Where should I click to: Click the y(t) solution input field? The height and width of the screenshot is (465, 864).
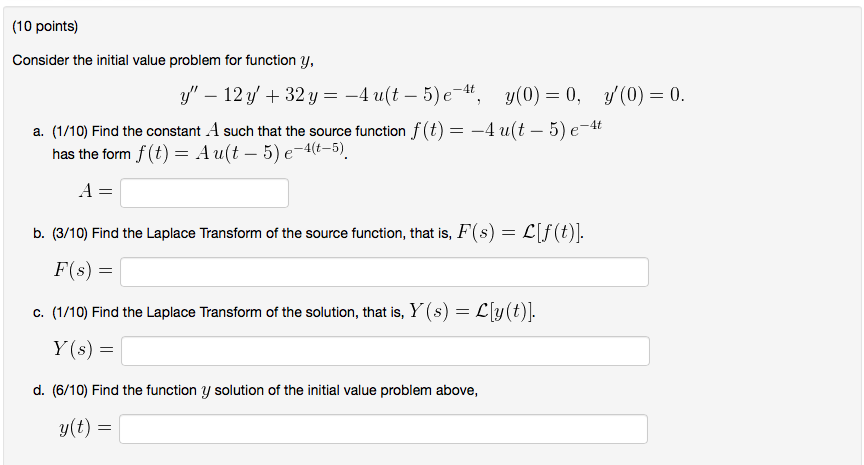click(x=384, y=429)
